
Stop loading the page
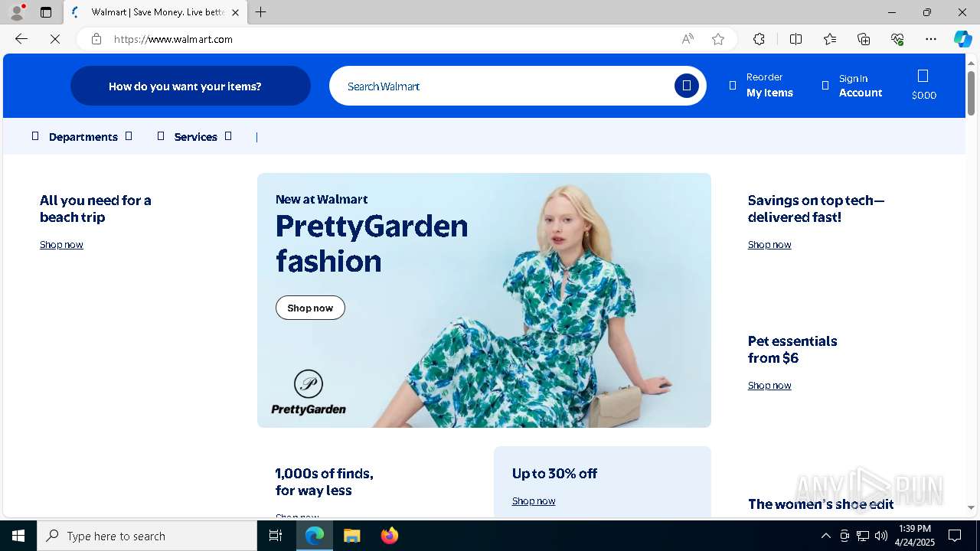click(55, 39)
